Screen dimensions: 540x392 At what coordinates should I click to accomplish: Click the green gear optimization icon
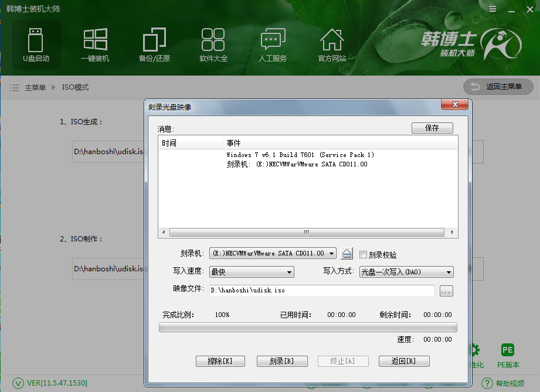click(x=476, y=350)
